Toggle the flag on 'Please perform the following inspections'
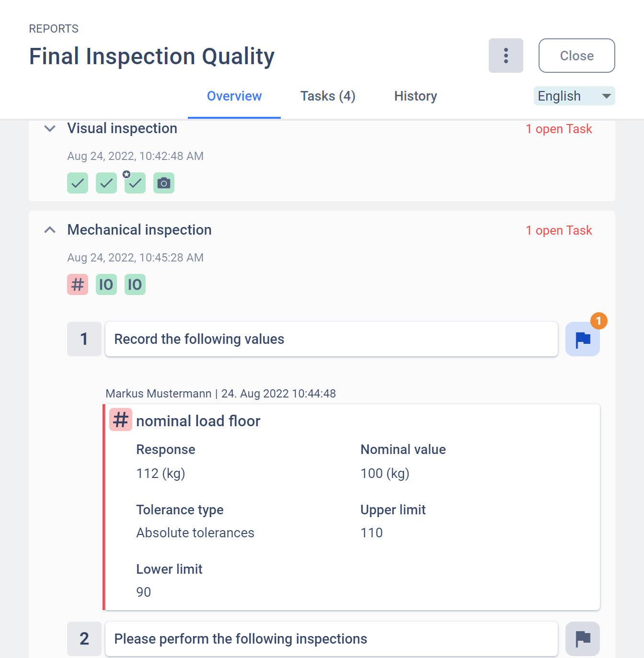The height and width of the screenshot is (658, 644). coord(583,638)
